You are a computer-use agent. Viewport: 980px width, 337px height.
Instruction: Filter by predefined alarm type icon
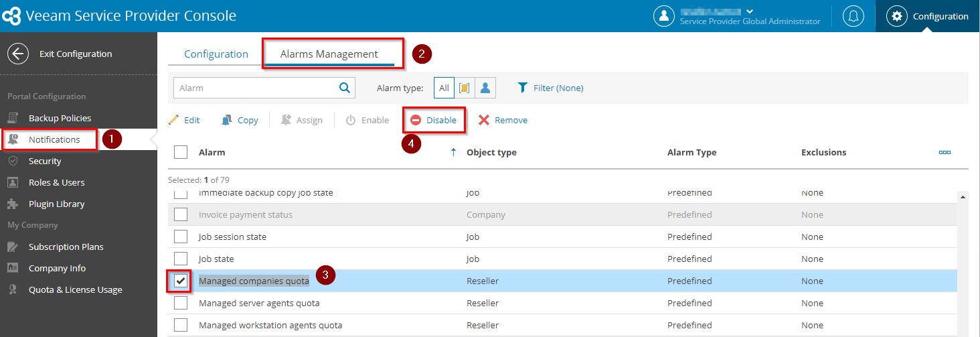465,88
